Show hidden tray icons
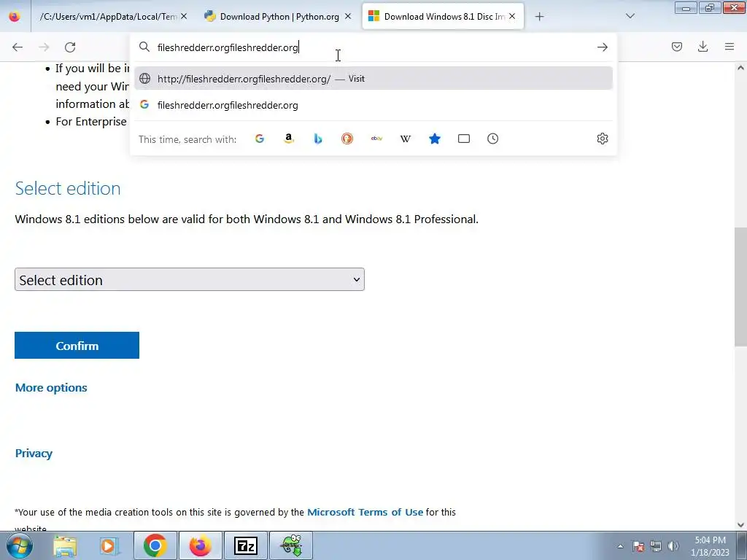 [620, 546]
